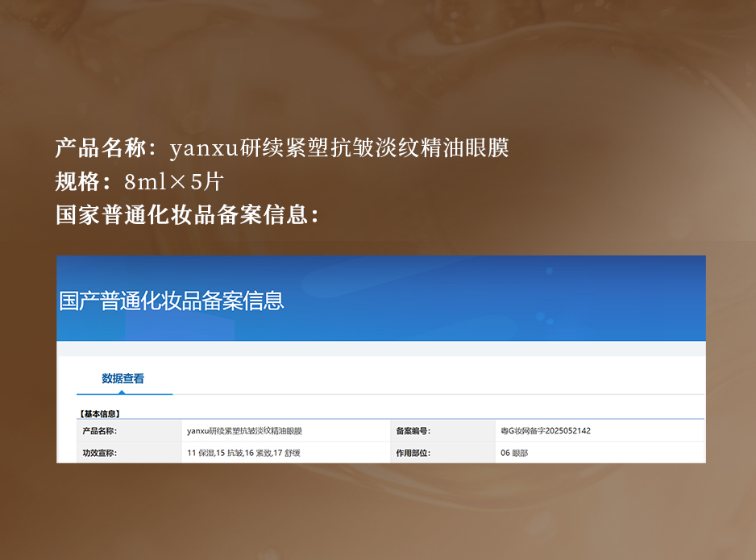This screenshot has height=560, width=756.
Task: Select filing number 粤G妆网备字2025052142
Action: (x=546, y=431)
